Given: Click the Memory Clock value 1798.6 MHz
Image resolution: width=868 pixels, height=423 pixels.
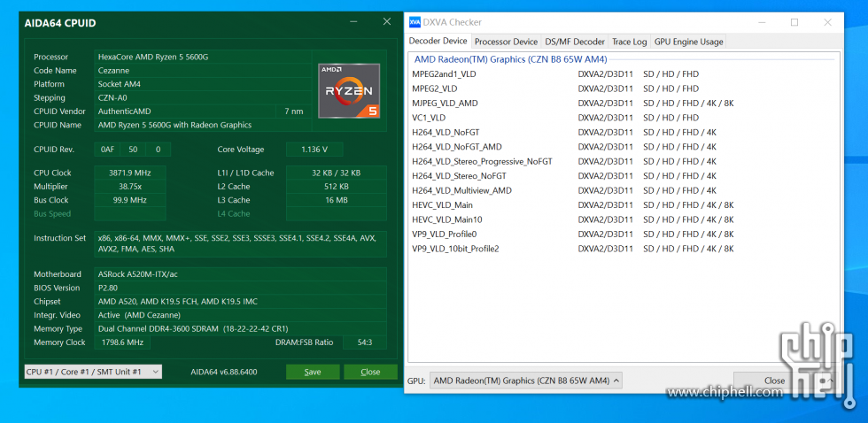Looking at the screenshot, I should 122,342.
